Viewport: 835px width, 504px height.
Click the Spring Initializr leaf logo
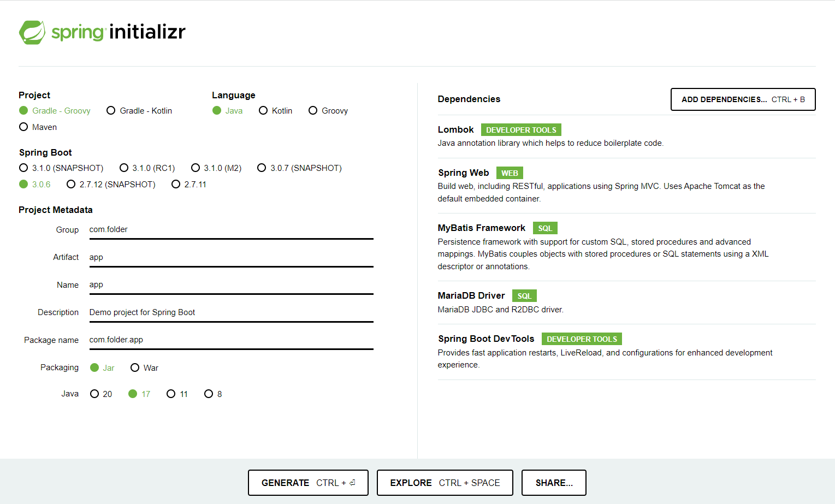(x=32, y=32)
